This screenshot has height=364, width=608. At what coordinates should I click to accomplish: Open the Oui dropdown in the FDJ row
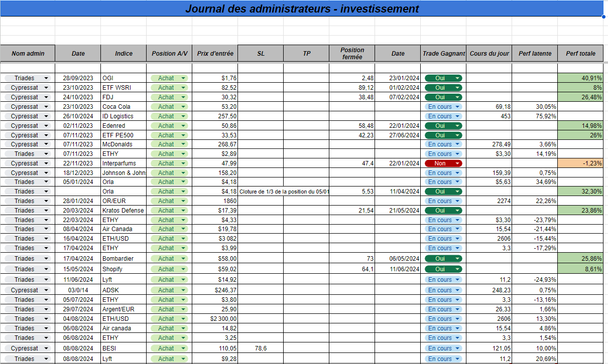point(443,97)
